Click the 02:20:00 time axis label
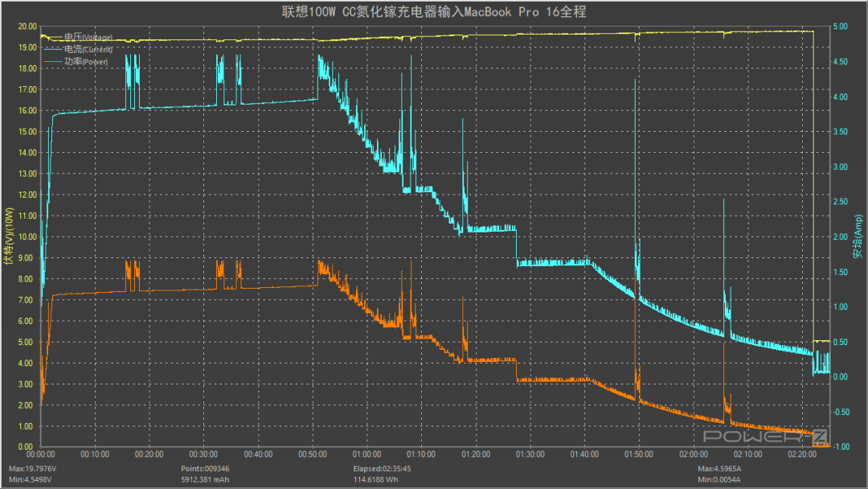 click(x=802, y=454)
